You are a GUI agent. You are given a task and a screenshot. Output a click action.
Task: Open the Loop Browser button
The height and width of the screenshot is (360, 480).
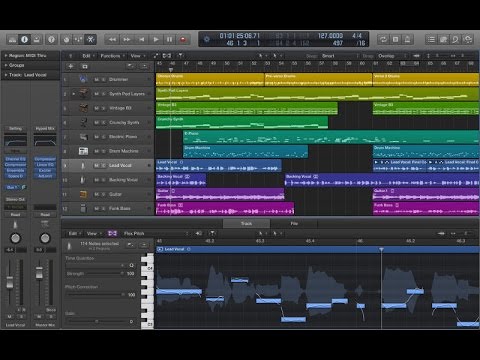[x=455, y=39]
